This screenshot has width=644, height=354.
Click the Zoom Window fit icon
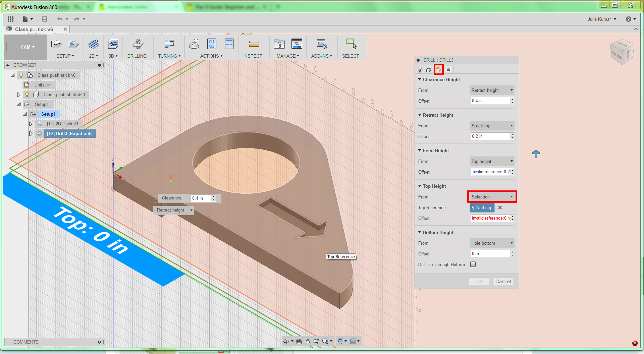coord(325,341)
